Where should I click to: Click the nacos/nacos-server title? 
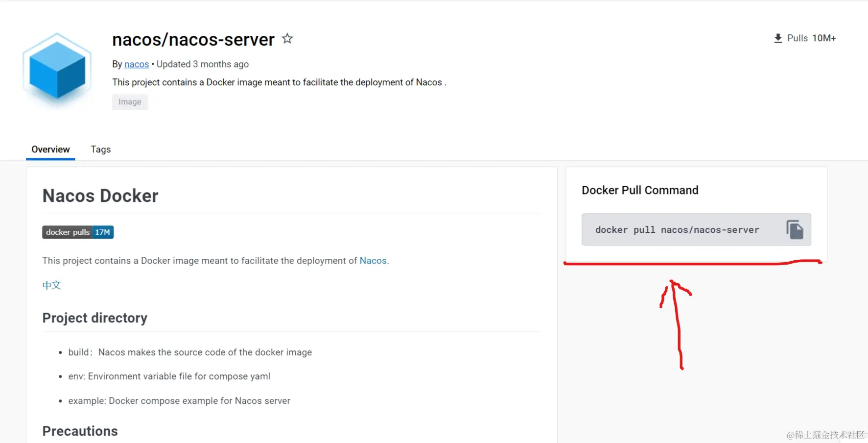[193, 39]
